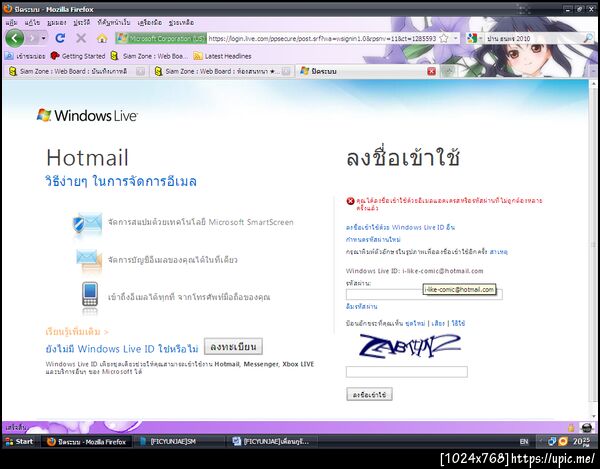Screen dimensions: 600x469
Task: Click the login.live.com URL address field
Action: [322, 38]
